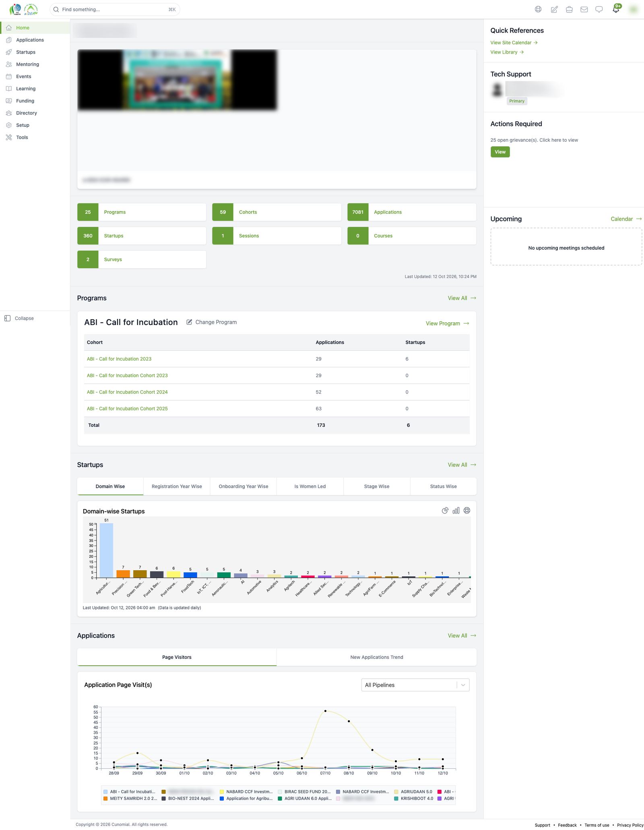Toggle KRISHIBOOT 4.0 legend swatch
Viewport: 644px width, 830px height.
tap(396, 799)
